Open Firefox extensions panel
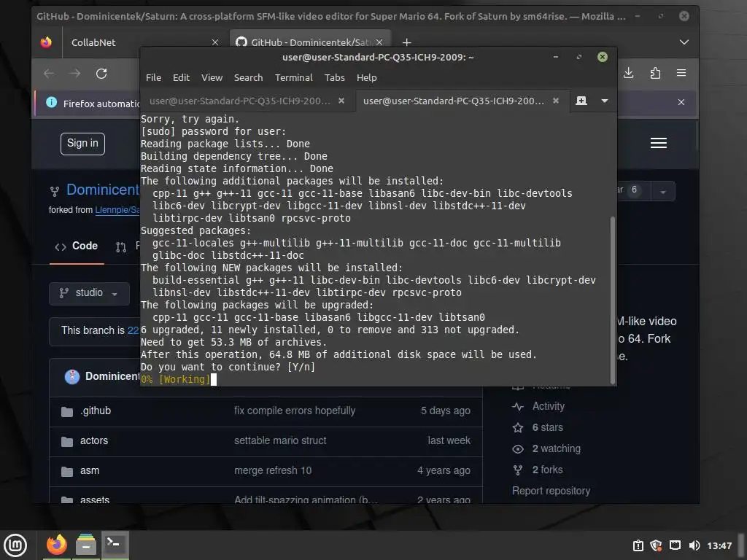 coord(655,73)
